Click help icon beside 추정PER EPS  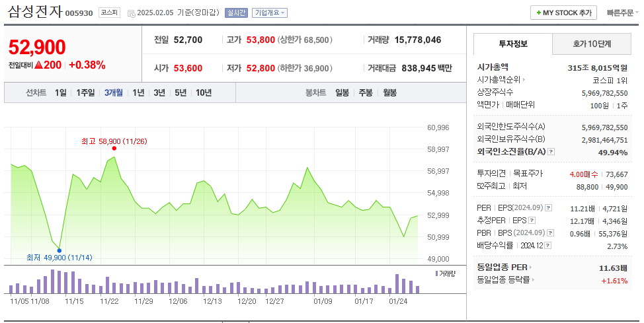point(532,221)
